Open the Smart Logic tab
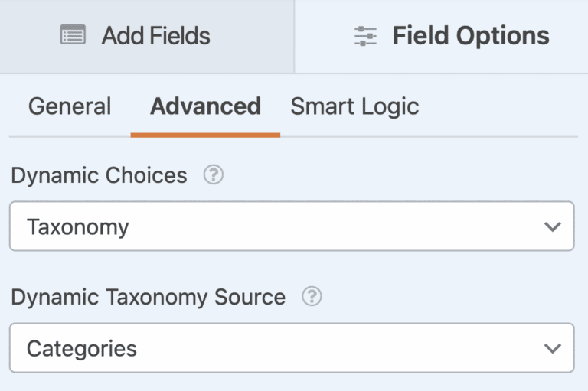 click(354, 106)
